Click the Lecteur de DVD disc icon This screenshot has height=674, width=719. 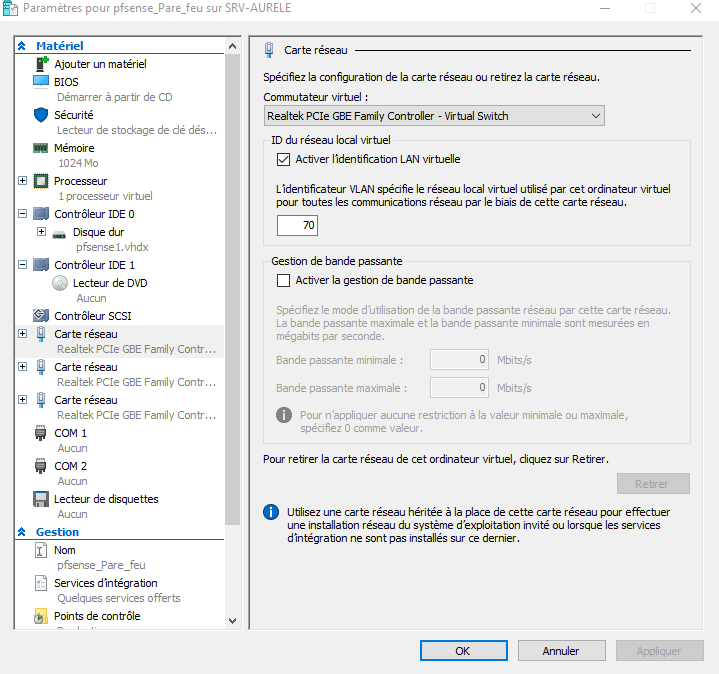60,283
